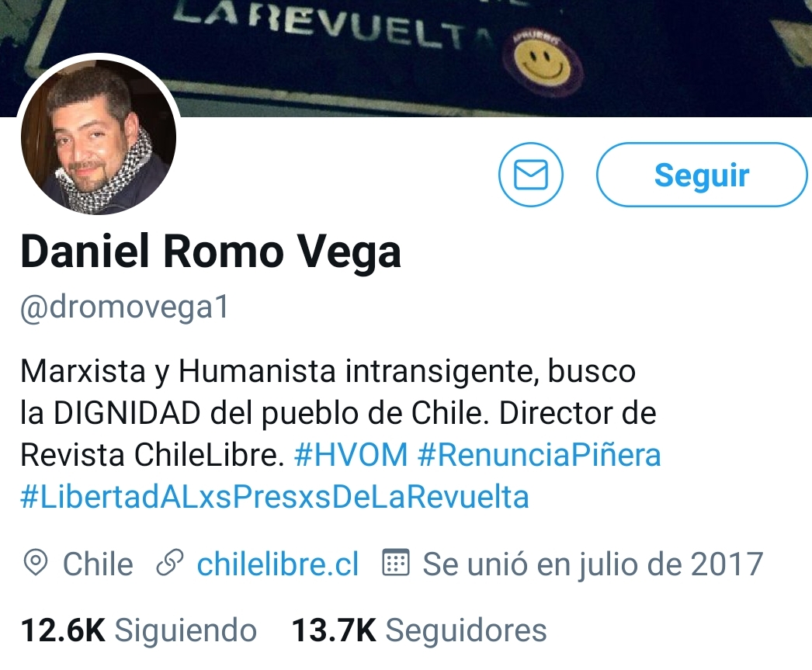This screenshot has height=670, width=812.
Task: Click the location pin icon
Action: [x=36, y=564]
